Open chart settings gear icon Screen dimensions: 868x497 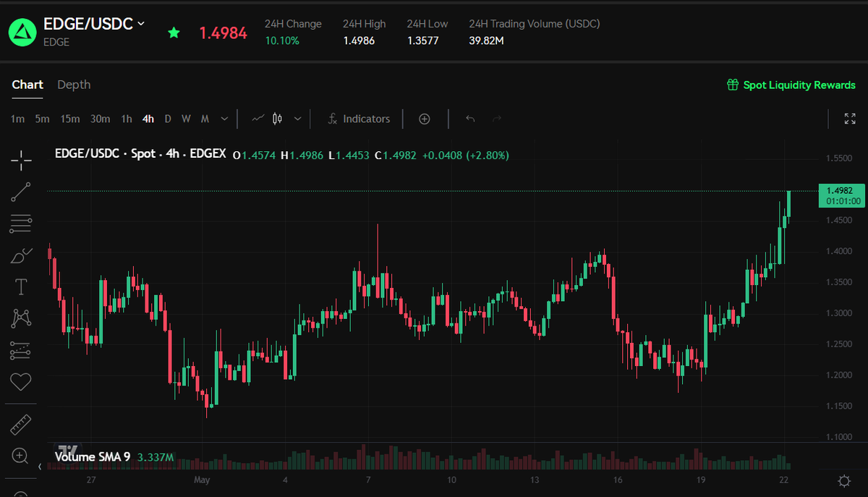pos(843,480)
